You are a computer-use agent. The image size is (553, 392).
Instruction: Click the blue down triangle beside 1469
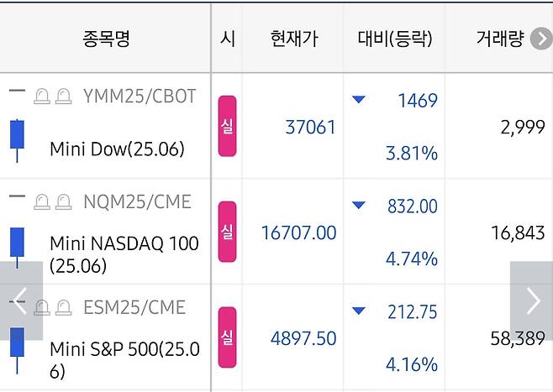[359, 100]
